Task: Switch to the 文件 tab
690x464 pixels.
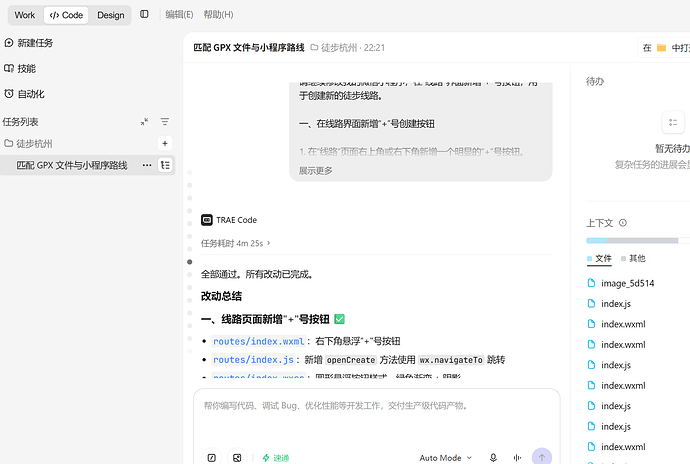Action: coord(599,258)
